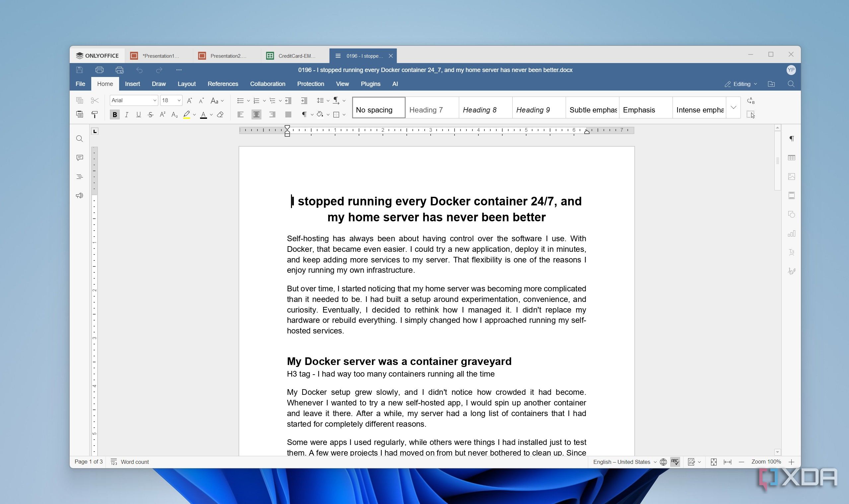
Task: Open the Bullets list dropdown arrow
Action: tap(248, 101)
